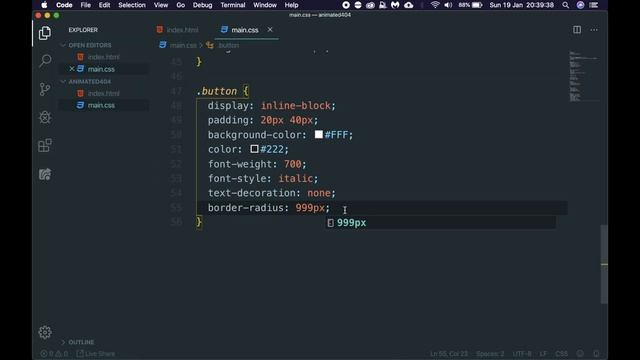This screenshot has height=360, width=640.
Task: Open the Extensions view
Action: click(45, 145)
